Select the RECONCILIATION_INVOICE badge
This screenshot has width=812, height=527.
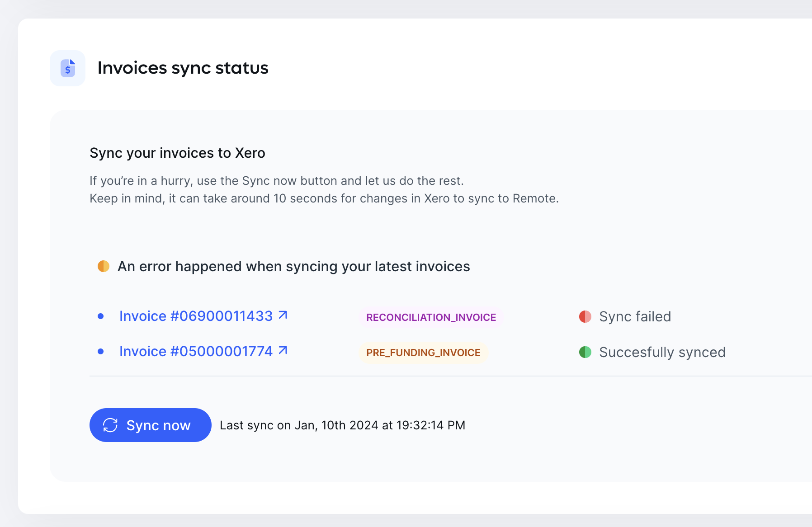(x=431, y=317)
